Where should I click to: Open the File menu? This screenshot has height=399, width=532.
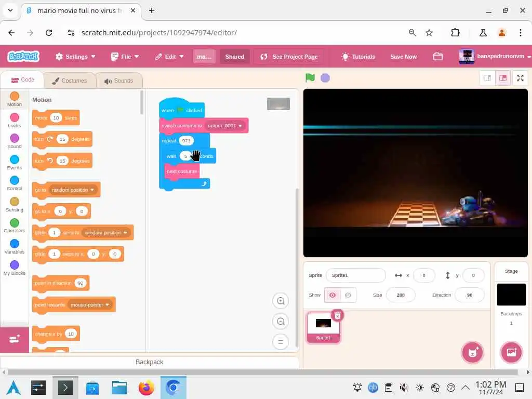125,57
